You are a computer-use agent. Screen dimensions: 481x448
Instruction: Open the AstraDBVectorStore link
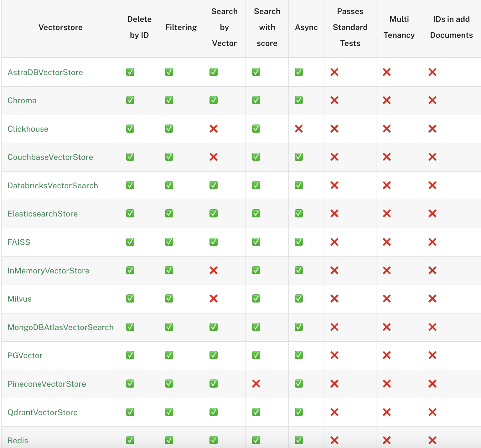(x=45, y=72)
